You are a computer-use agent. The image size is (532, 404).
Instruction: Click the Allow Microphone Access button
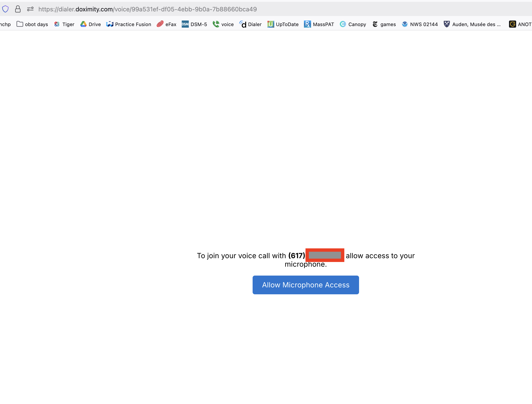pyautogui.click(x=305, y=285)
